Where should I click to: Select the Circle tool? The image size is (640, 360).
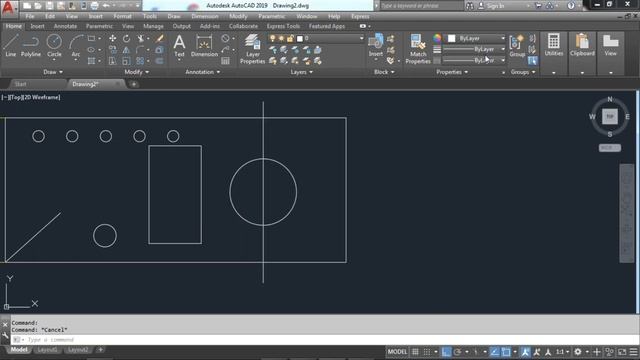(54, 46)
